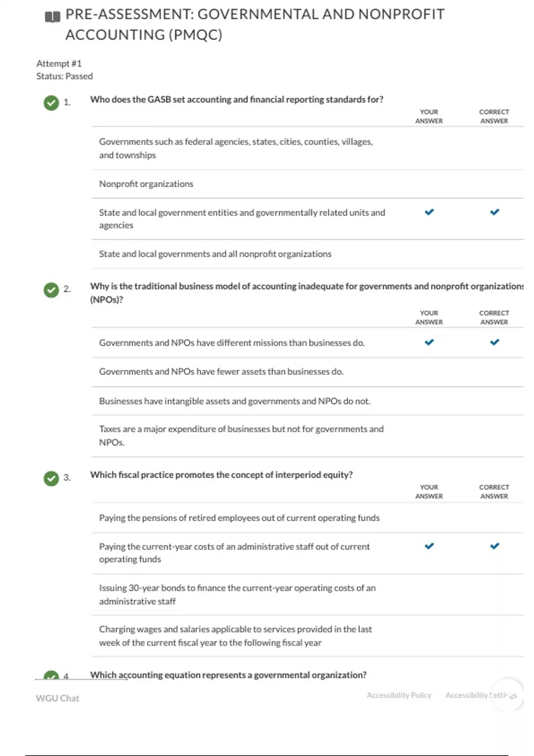Click question 2's Correct Answer blue checkmark
Screen dimensions: 534x756
click(494, 342)
